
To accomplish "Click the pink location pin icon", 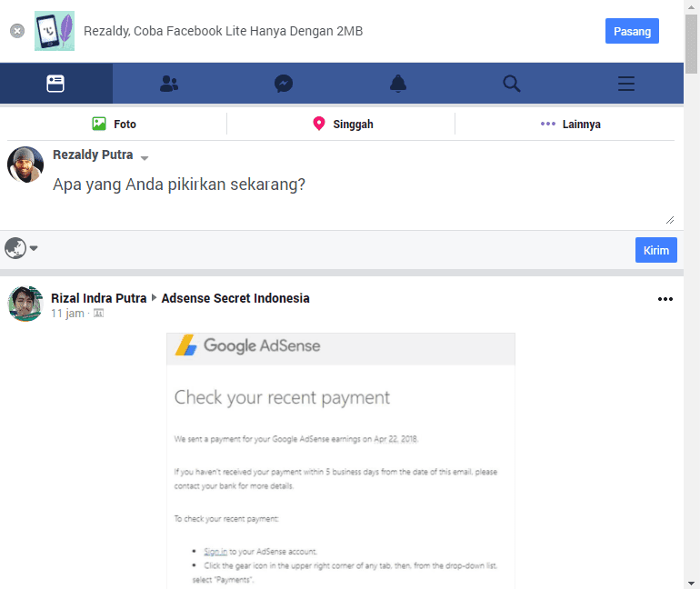I will (x=319, y=123).
